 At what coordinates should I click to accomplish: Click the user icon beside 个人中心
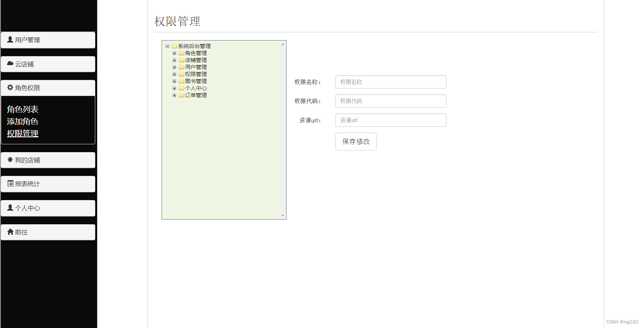pos(10,207)
